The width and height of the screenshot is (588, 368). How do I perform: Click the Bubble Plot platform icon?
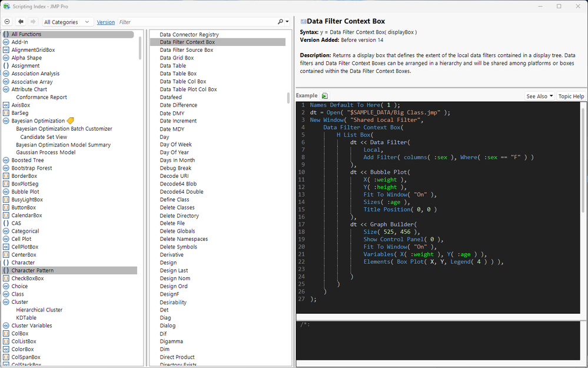pyautogui.click(x=6, y=192)
